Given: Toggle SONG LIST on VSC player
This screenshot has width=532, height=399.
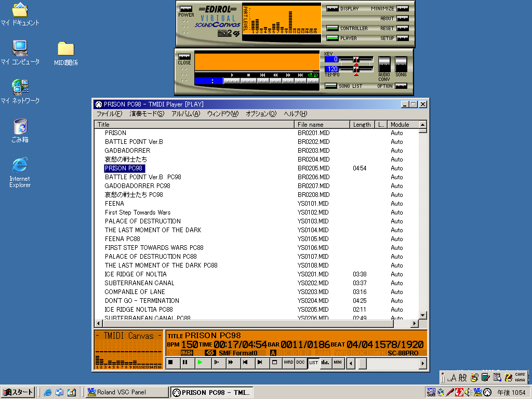Looking at the screenshot, I should (x=331, y=86).
